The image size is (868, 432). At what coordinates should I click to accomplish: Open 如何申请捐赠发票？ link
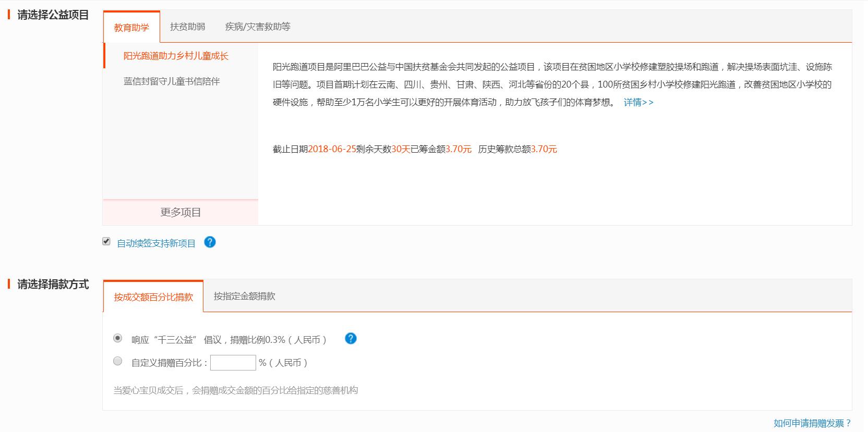click(812, 423)
